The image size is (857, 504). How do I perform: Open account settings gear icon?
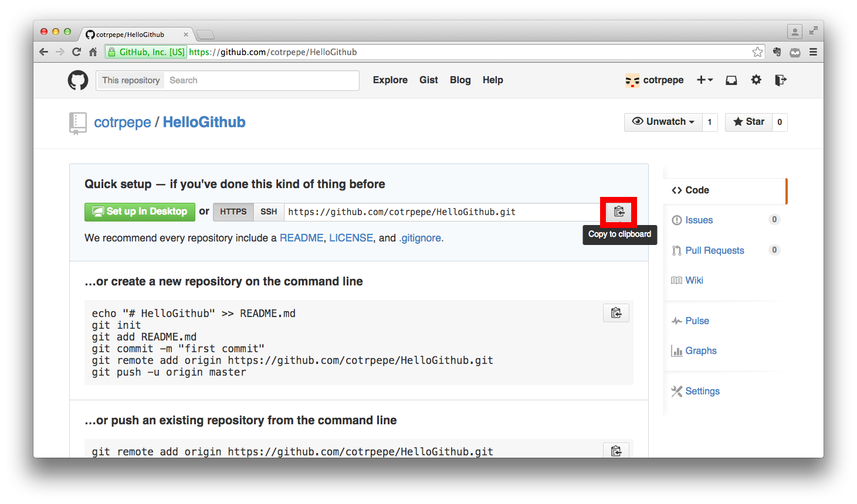pos(756,80)
